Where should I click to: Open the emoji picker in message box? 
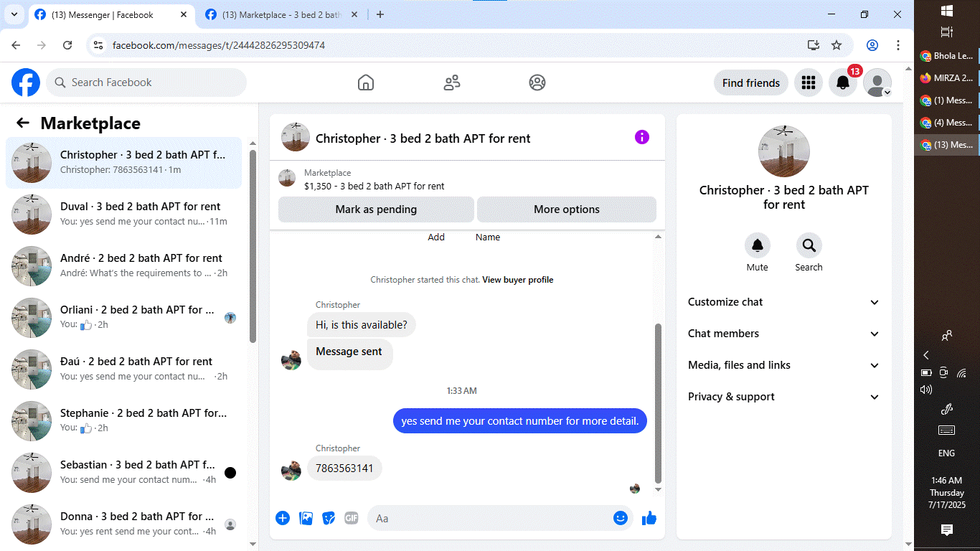621,518
